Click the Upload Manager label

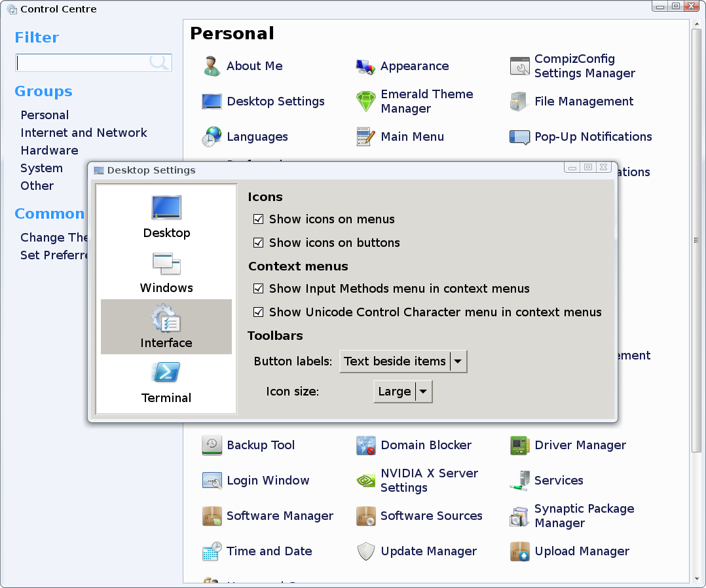tap(582, 551)
